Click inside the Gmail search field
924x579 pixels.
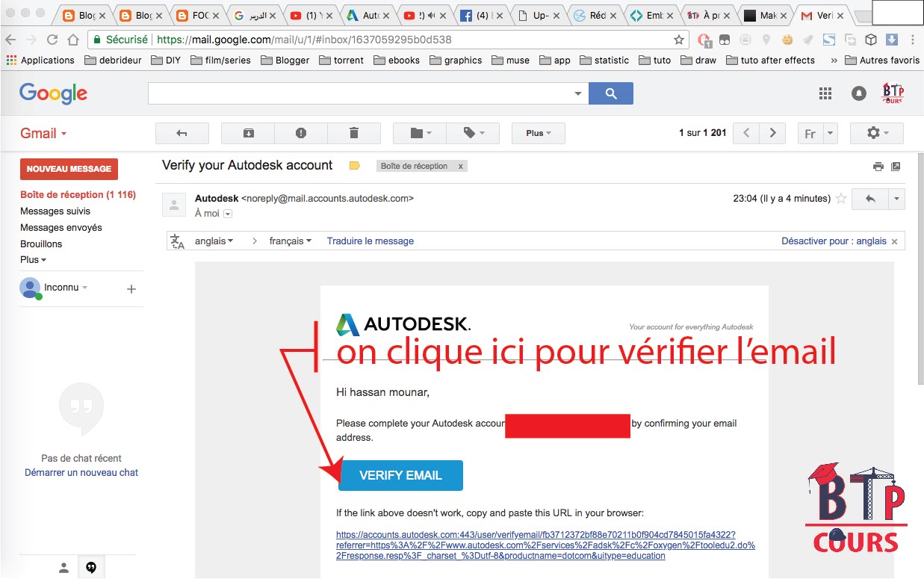click(359, 93)
